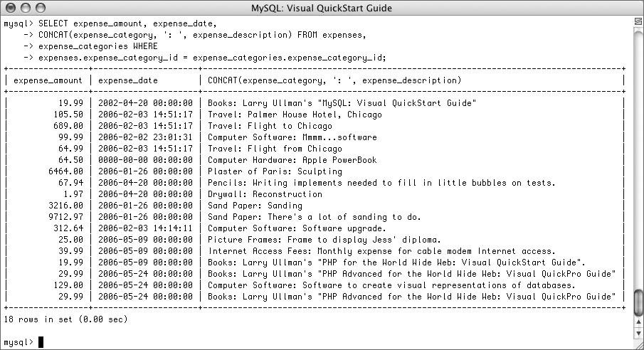
Task: Click "Travel: Palmer House Hotel, Chicago"
Action: (295, 115)
